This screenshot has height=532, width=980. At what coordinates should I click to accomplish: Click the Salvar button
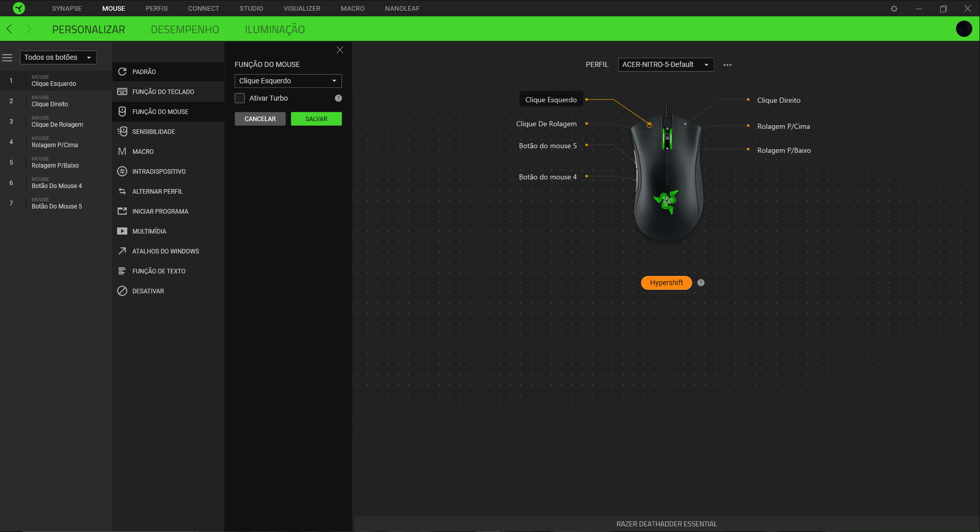[316, 119]
